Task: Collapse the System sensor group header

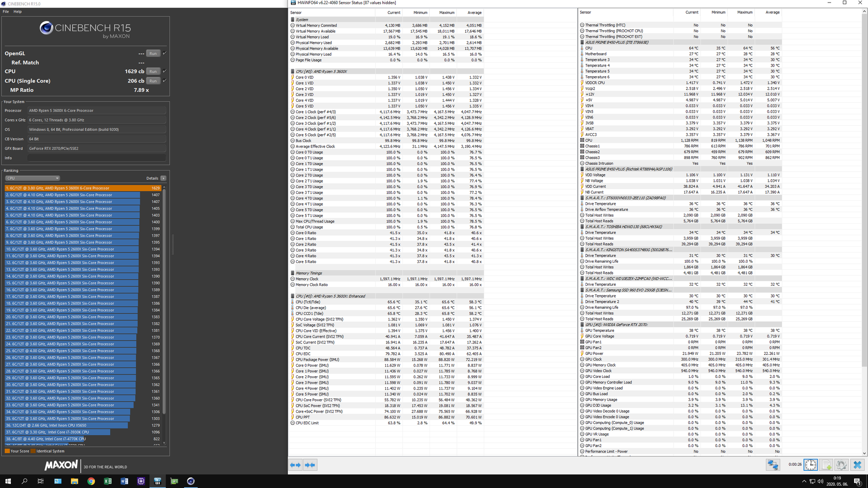Action: click(386, 20)
